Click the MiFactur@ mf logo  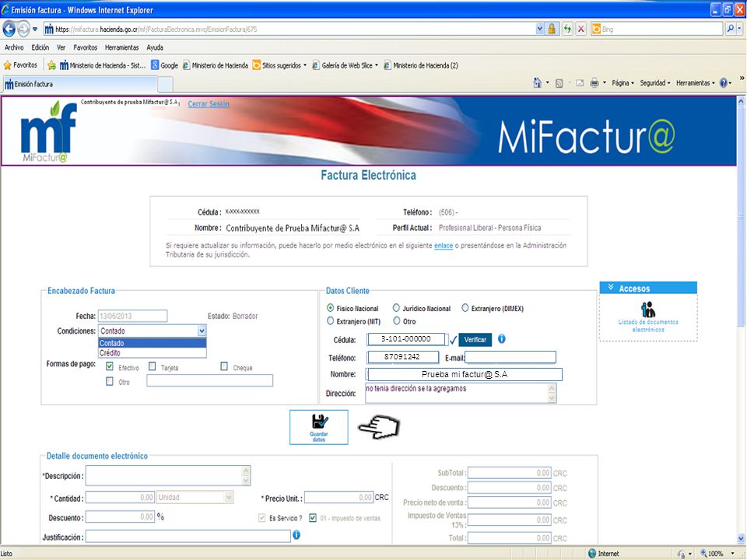point(48,132)
